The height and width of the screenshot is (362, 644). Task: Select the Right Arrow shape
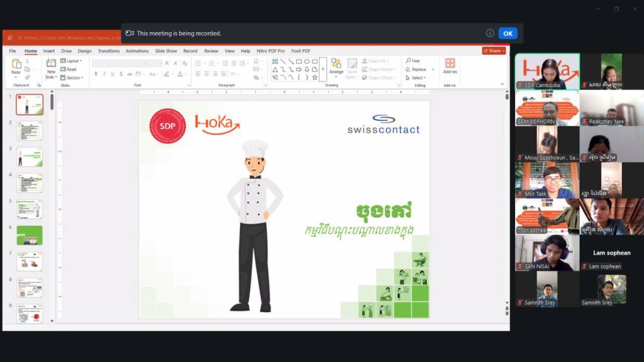click(299, 69)
